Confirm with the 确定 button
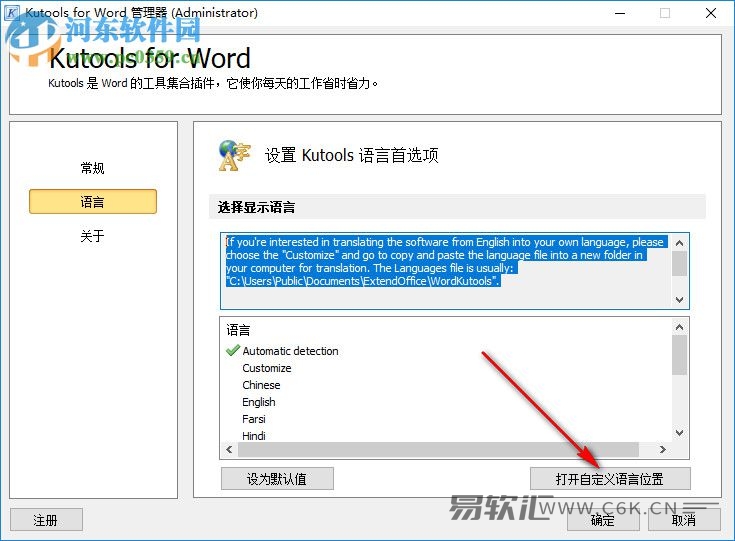Image resolution: width=735 pixels, height=541 pixels. click(x=603, y=519)
